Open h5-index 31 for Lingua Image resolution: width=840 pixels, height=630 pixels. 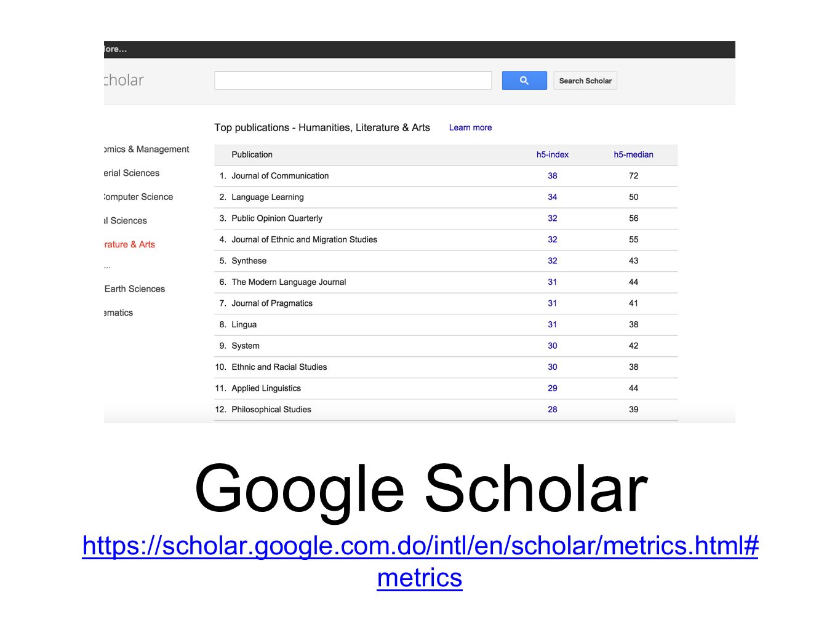553,324
